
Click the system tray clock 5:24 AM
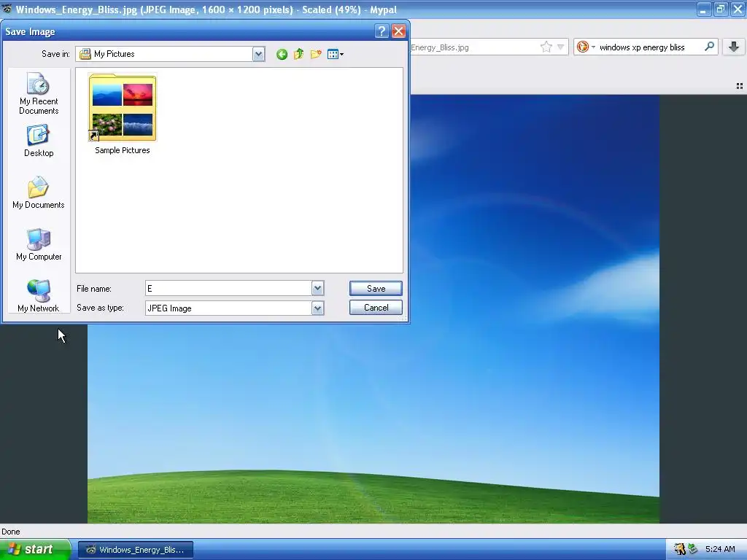click(x=720, y=549)
